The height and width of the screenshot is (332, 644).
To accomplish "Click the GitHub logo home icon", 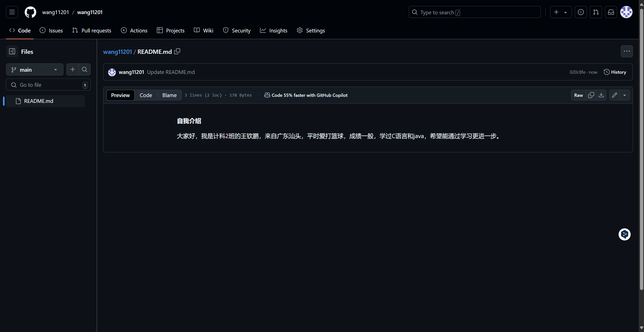I will tap(30, 12).
